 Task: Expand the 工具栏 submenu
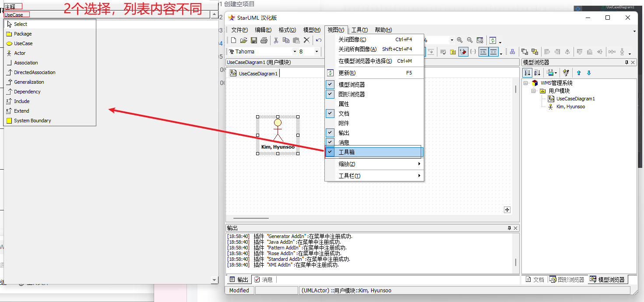click(x=374, y=176)
